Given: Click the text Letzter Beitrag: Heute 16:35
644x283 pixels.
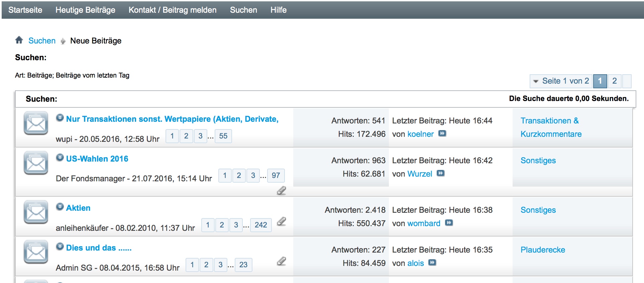Looking at the screenshot, I should (442, 250).
